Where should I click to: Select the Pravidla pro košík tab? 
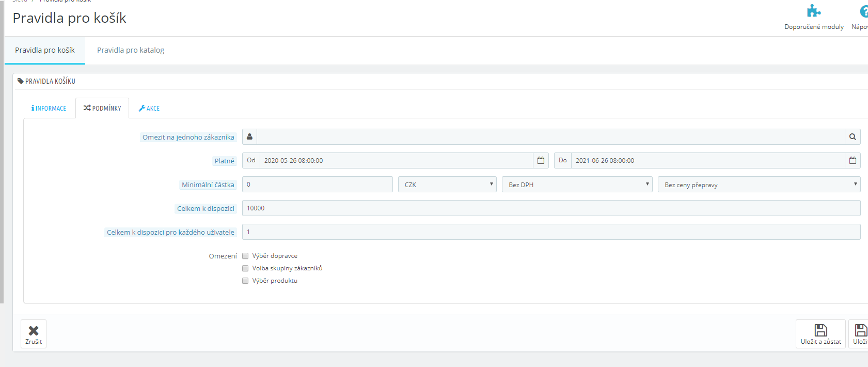click(45, 50)
